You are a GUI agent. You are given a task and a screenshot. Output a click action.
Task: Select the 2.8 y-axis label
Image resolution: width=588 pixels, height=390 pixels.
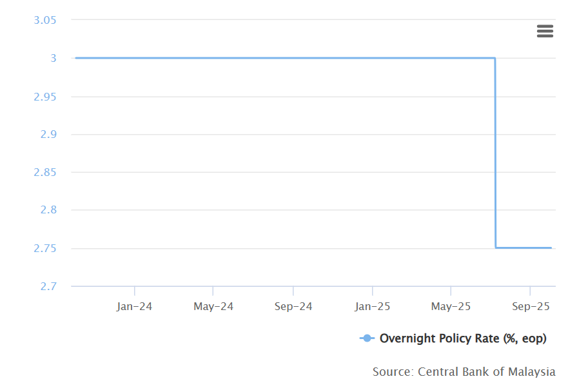tap(48, 210)
